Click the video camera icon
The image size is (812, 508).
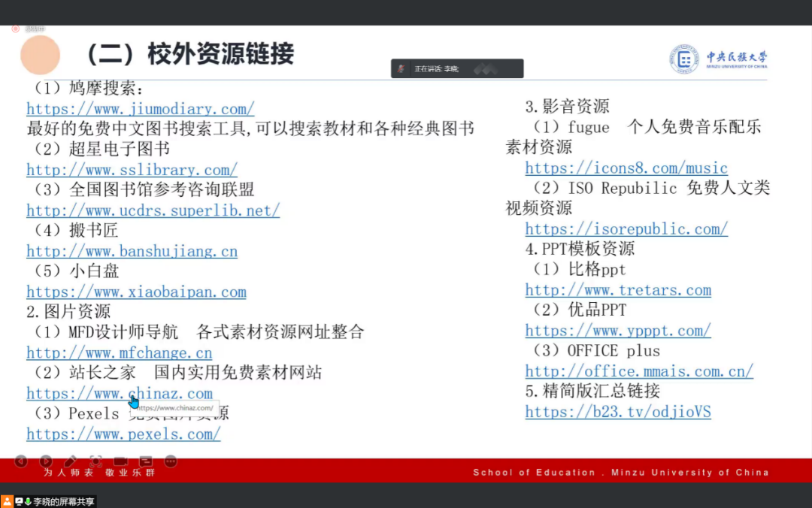(x=120, y=461)
